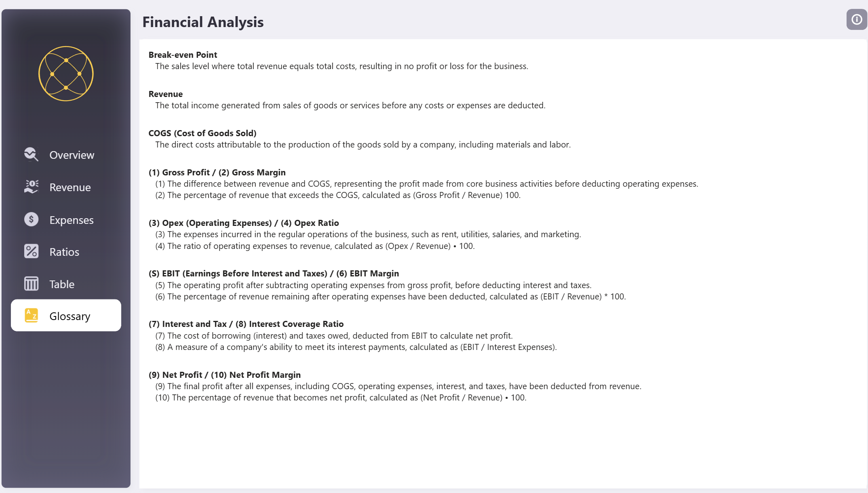This screenshot has width=868, height=493.
Task: Click the Ratios percent icon
Action: coord(31,251)
